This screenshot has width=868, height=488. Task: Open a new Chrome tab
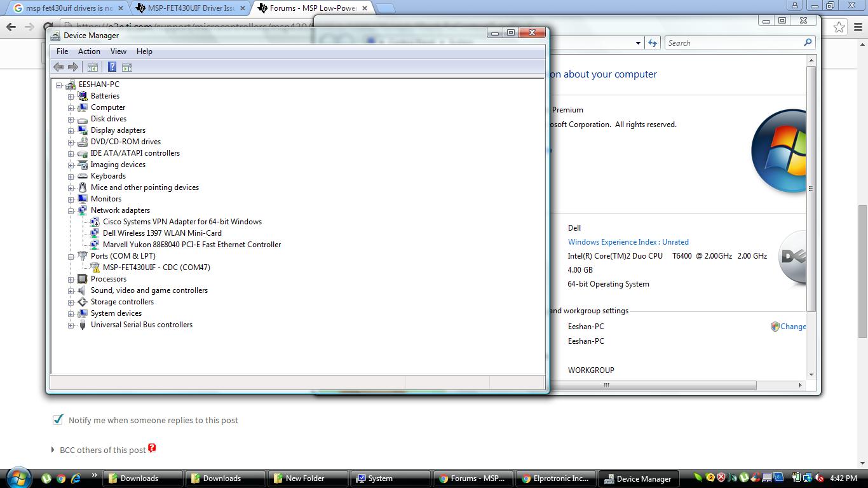385,8
